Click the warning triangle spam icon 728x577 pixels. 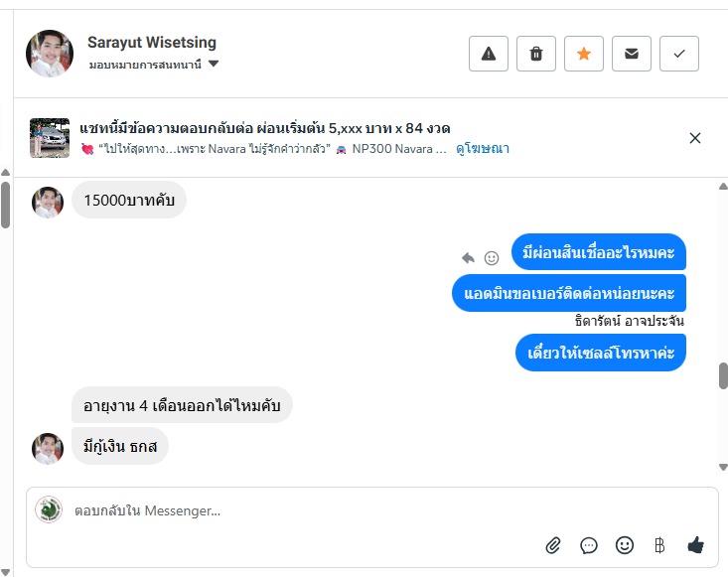tap(489, 54)
